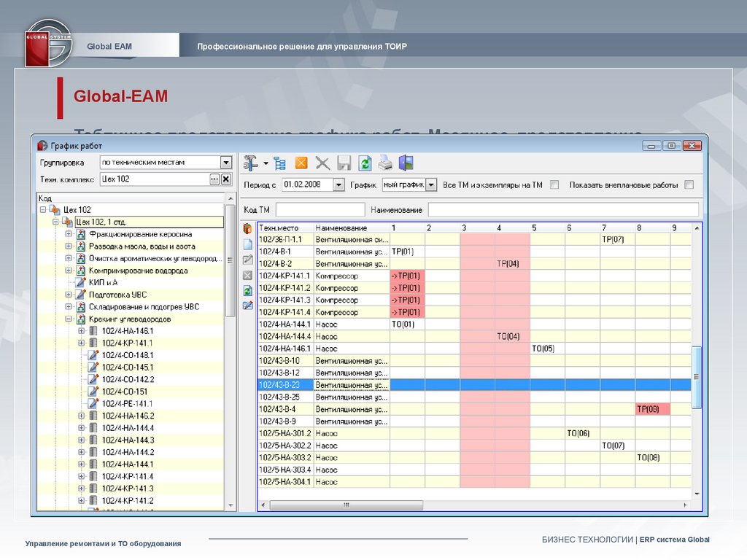The image size is (747, 560).
Task: Open the Группировка dropdown list
Action: (225, 163)
